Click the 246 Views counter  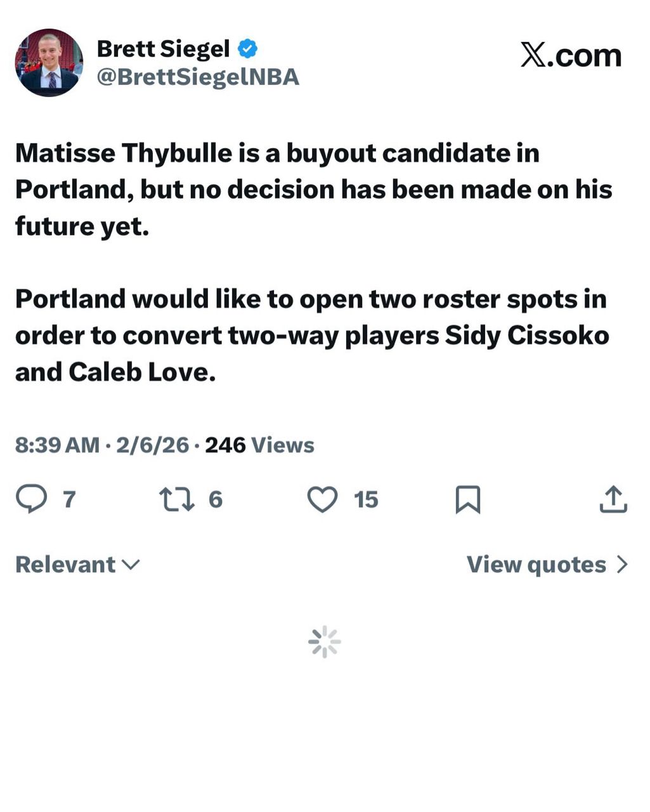tap(259, 445)
